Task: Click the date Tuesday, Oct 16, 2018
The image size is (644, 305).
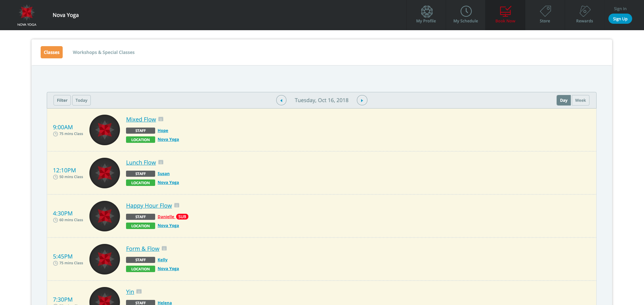Action: pos(321,100)
